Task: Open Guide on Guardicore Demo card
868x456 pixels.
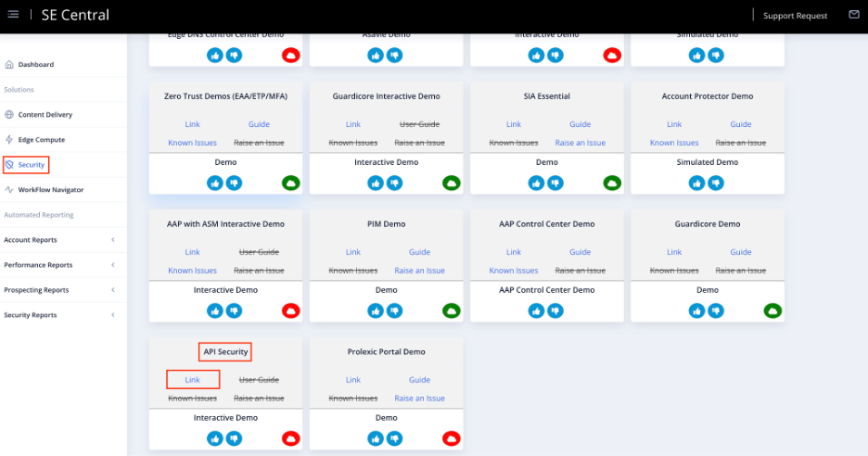Action: coord(741,252)
